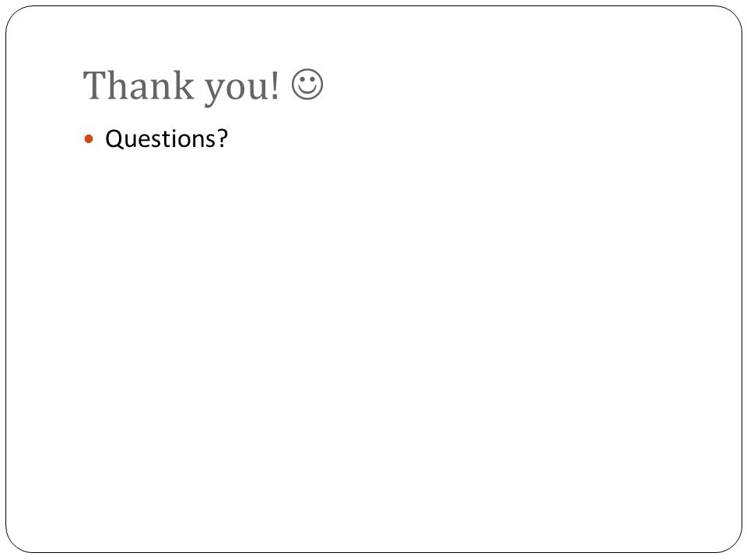Image resolution: width=747 pixels, height=560 pixels.
Task: Click the letter y in "you!"
Action: [x=214, y=92]
